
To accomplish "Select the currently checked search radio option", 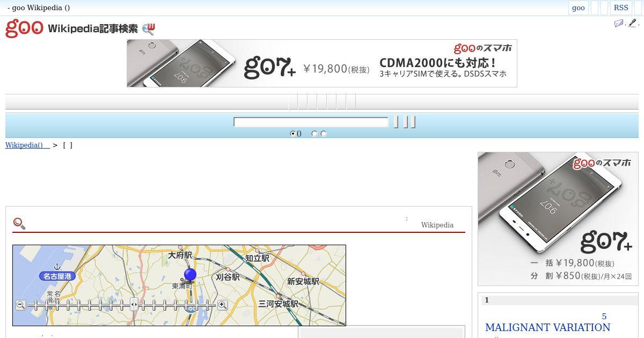I will tap(292, 134).
